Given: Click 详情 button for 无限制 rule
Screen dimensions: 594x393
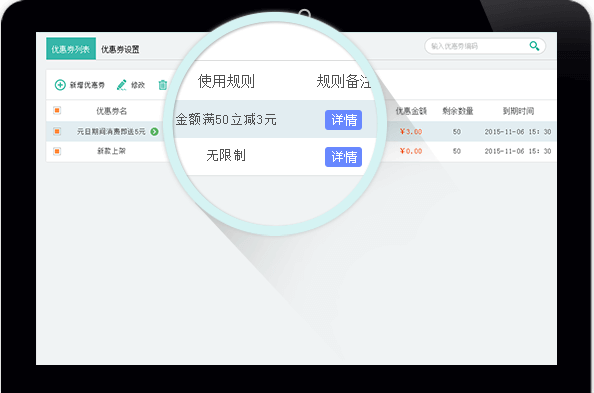Looking at the screenshot, I should [x=343, y=157].
